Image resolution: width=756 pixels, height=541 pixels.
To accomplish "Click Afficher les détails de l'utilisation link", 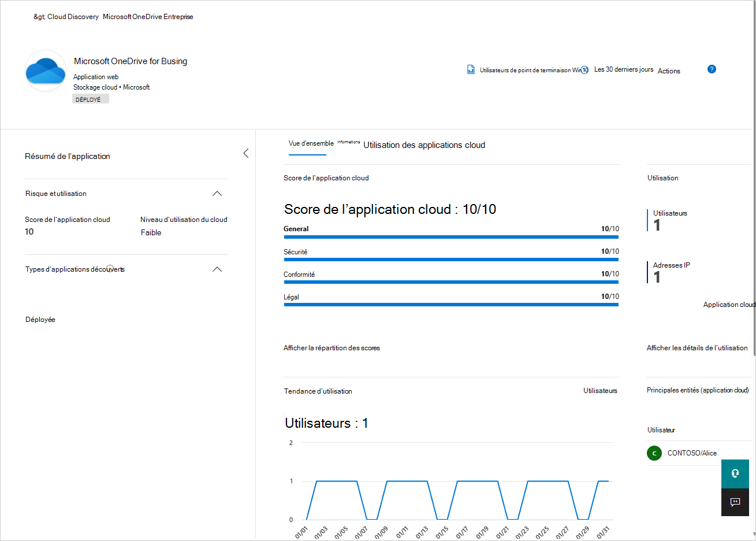I will (x=697, y=348).
